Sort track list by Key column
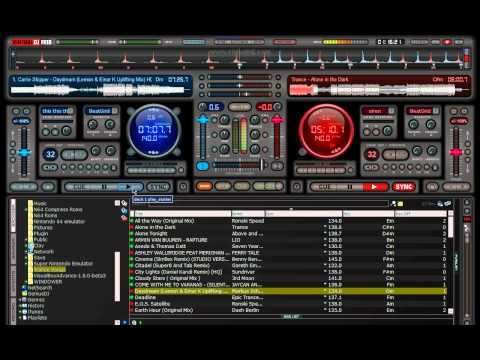The height and width of the screenshot is (360, 480). pyautogui.click(x=368, y=213)
